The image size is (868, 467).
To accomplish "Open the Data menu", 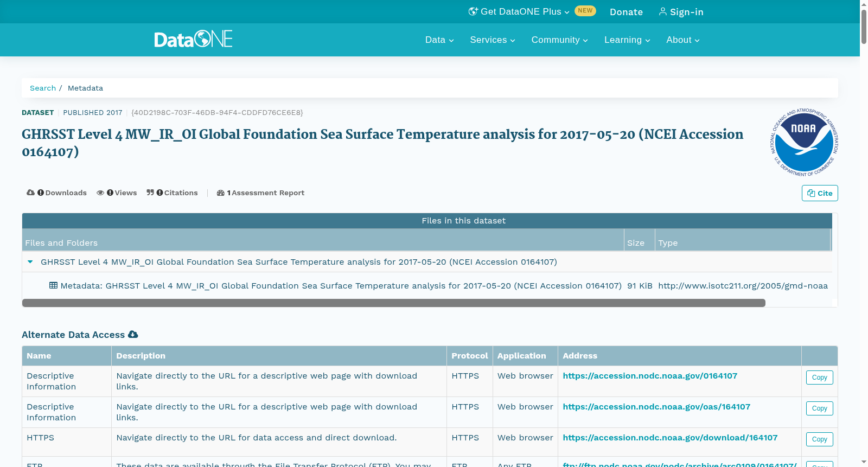I will tap(439, 40).
